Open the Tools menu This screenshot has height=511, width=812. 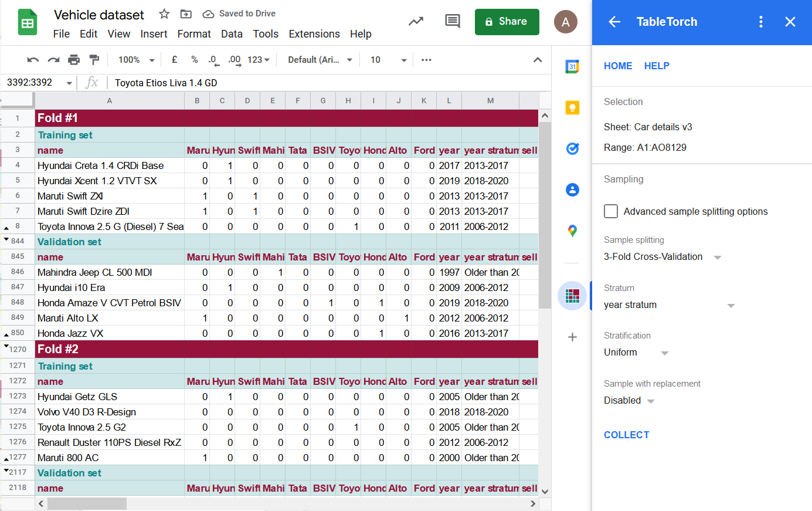click(266, 34)
